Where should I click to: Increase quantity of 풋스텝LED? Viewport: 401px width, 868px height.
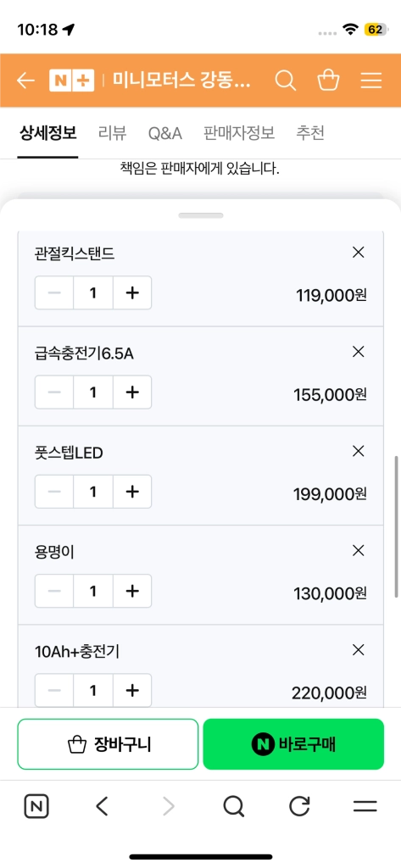[131, 492]
